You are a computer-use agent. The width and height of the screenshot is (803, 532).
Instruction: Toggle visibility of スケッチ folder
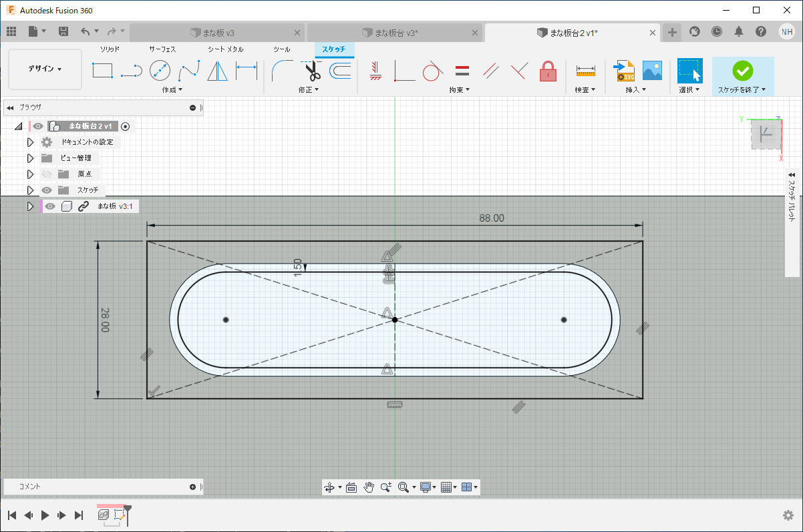point(47,190)
